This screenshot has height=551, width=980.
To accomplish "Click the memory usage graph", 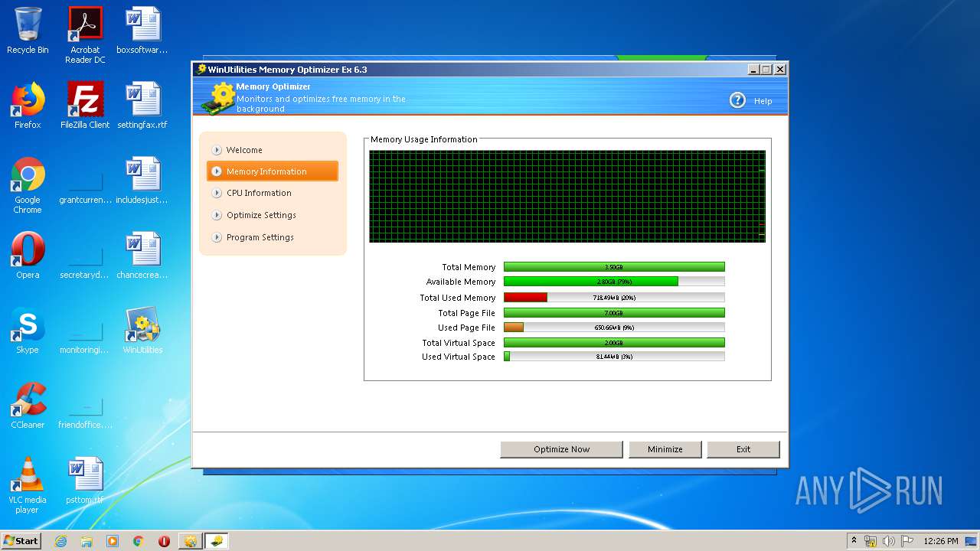I will click(567, 196).
